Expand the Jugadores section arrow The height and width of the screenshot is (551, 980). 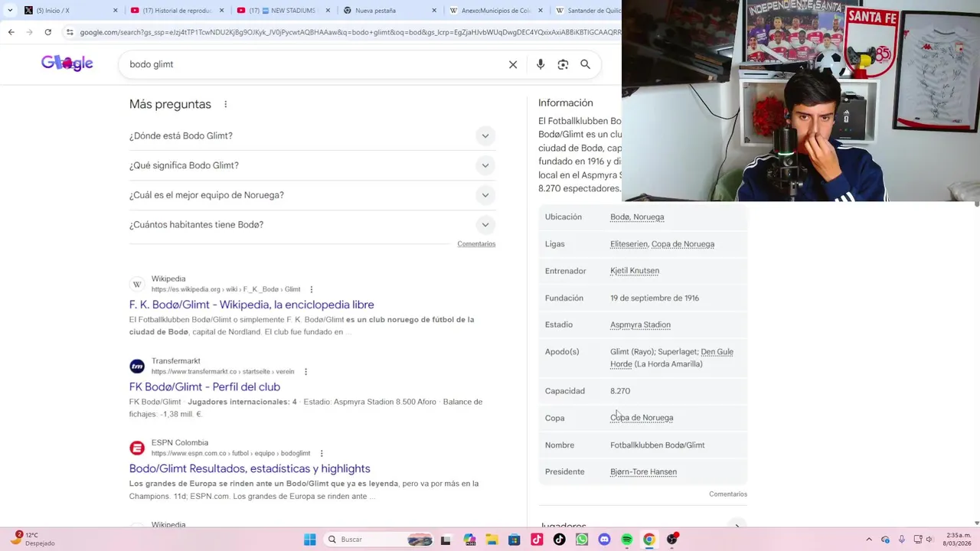point(737,525)
